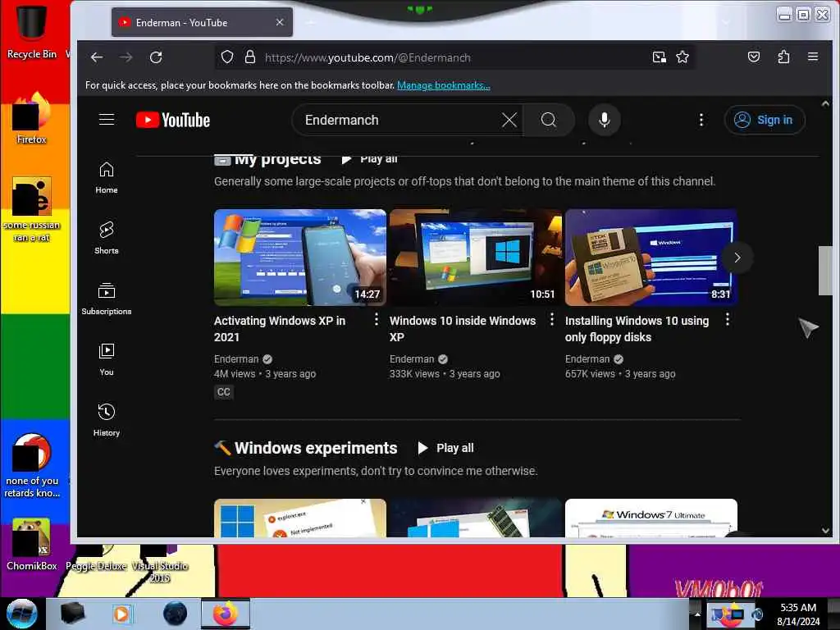This screenshot has width=840, height=630.
Task: Open the extensions puzzle icon
Action: click(x=783, y=57)
